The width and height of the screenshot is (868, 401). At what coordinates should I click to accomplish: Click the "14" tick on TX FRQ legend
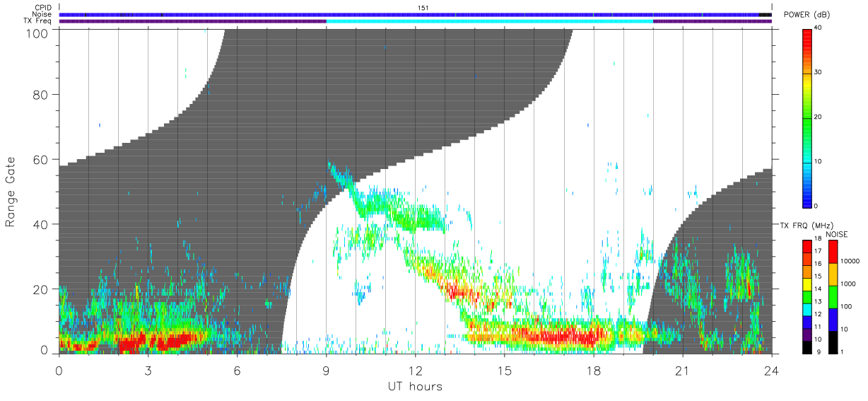tap(818, 289)
